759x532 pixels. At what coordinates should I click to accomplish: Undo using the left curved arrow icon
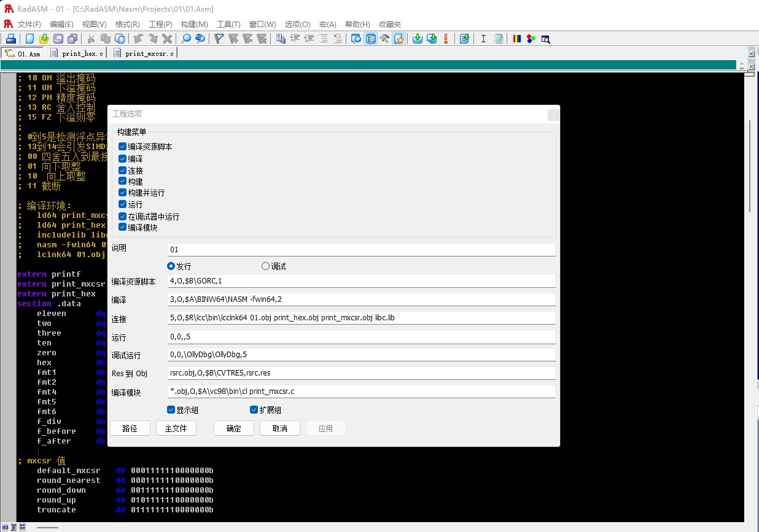138,39
